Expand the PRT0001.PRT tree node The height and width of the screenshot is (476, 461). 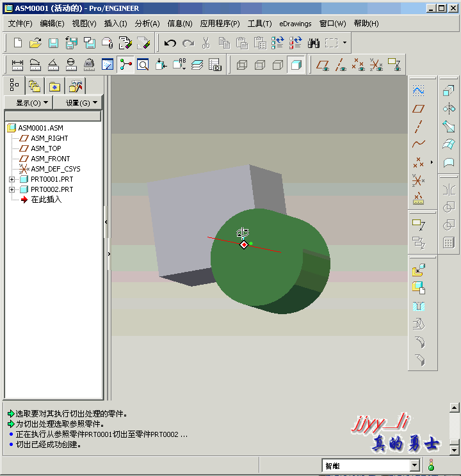[12, 179]
